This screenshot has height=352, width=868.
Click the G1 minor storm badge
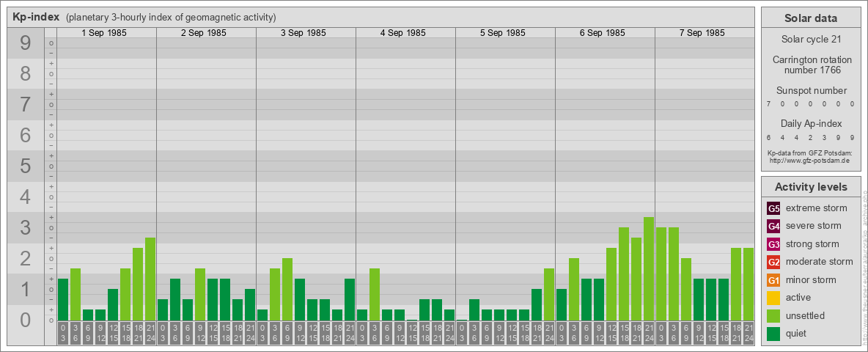(773, 280)
